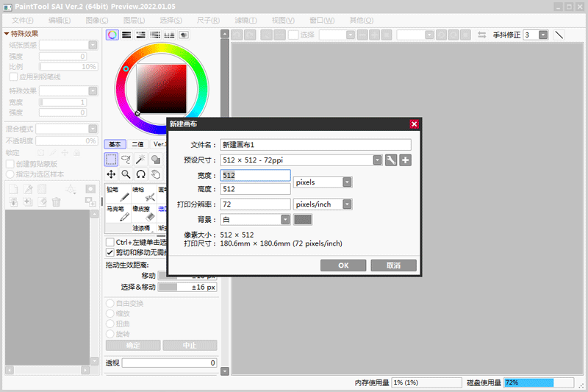Select the zoom magnifier tool

coord(126,174)
